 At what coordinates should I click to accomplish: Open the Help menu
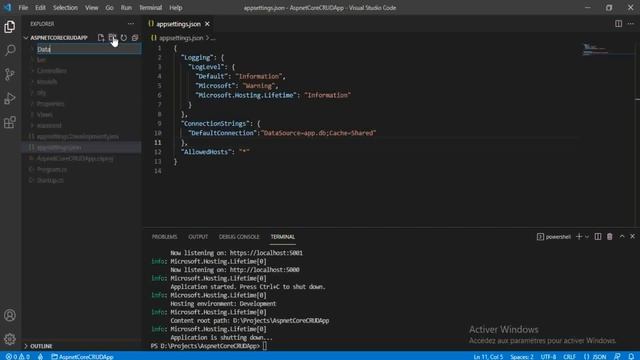point(176,8)
